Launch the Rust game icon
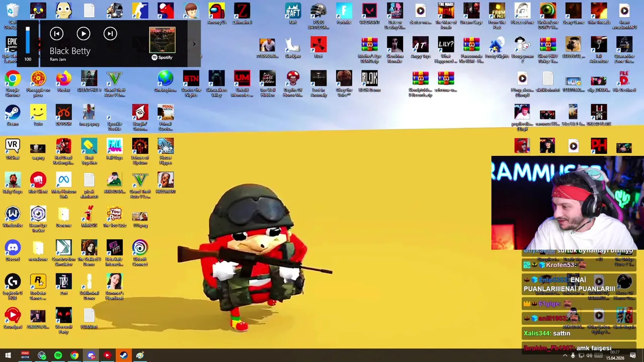This screenshot has width=644, height=362. [318, 47]
